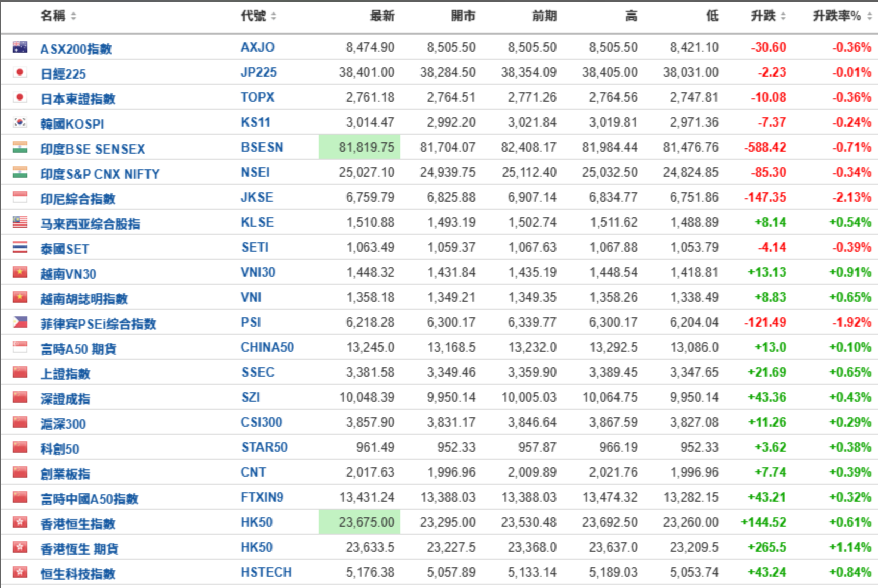
Task: Open the 日經225 index link
Action: tap(63, 74)
